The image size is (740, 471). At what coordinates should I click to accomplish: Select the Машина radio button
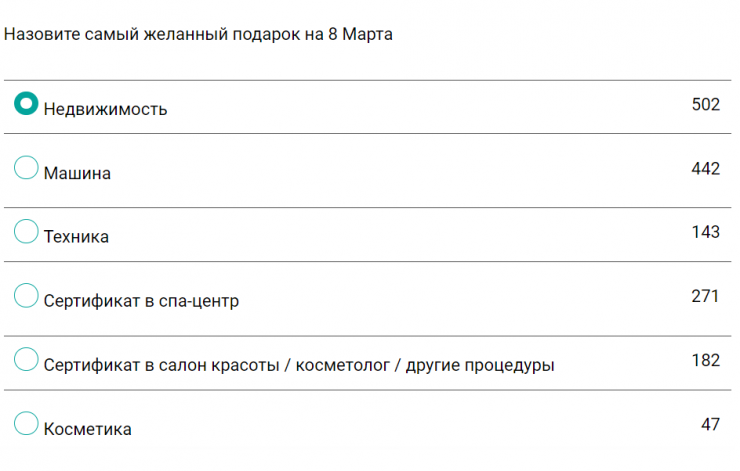[26, 168]
